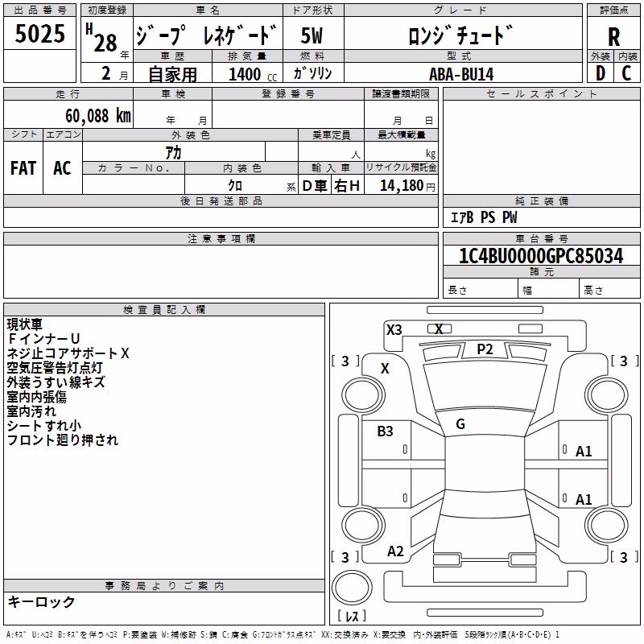Select the キーロック notice text
The image size is (644, 644).
point(41,601)
